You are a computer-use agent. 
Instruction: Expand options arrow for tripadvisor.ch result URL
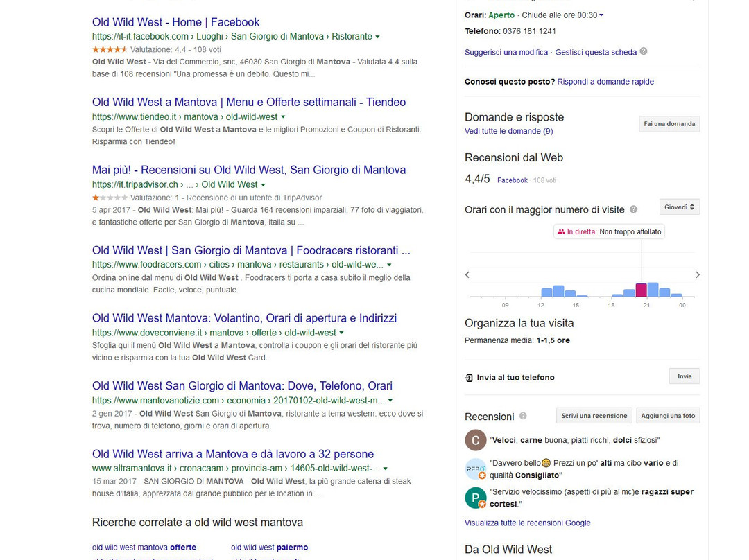coord(264,185)
